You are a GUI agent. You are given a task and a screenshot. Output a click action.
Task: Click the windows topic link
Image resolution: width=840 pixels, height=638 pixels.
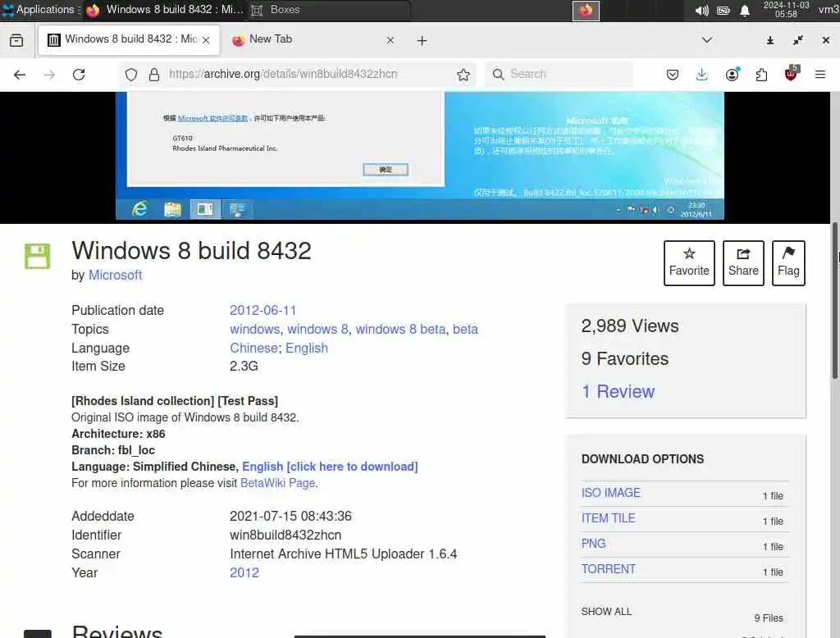click(254, 330)
